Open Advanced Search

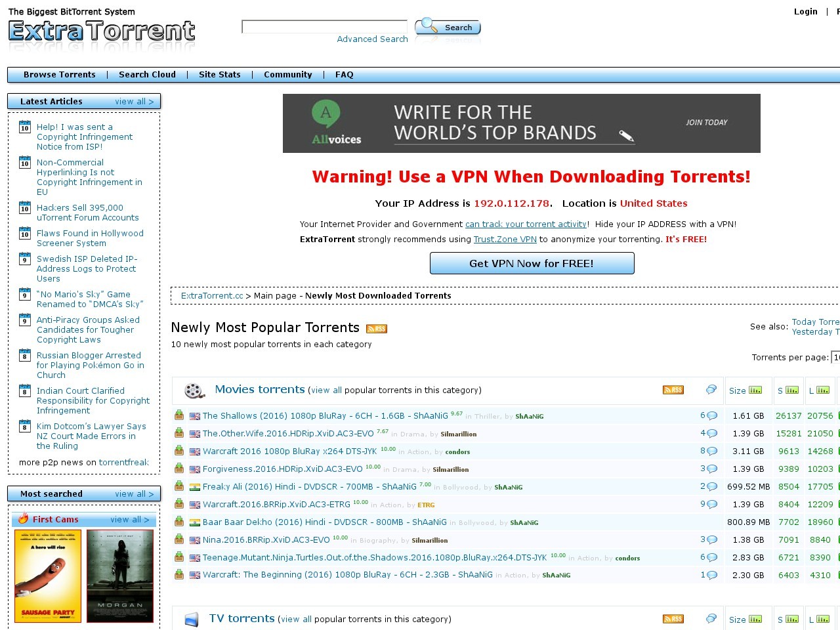372,39
